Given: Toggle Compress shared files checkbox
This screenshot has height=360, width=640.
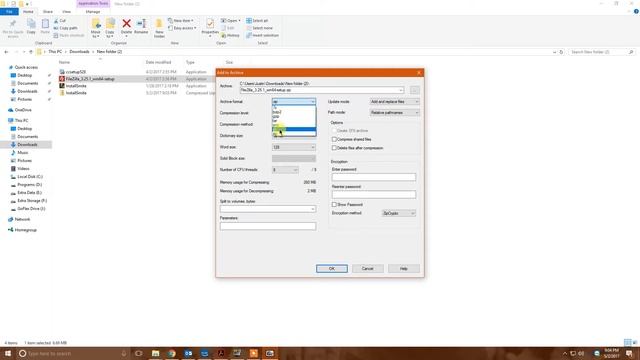Looking at the screenshot, I should (334, 140).
